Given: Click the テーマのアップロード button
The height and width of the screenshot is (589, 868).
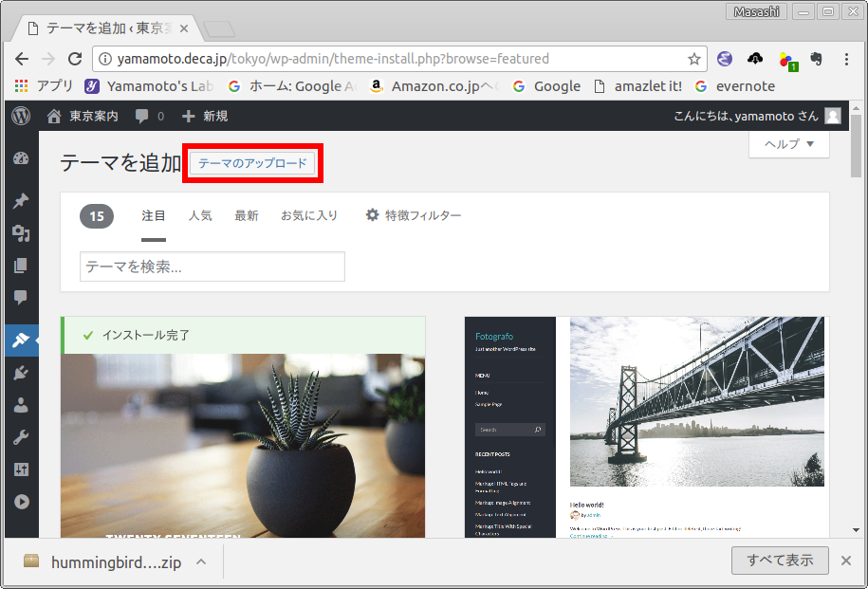Looking at the screenshot, I should 253,163.
